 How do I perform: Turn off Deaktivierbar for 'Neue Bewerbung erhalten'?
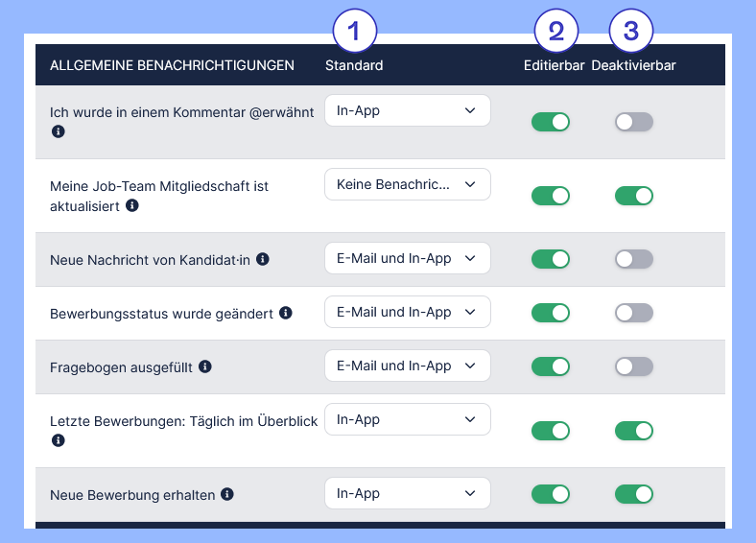[634, 494]
